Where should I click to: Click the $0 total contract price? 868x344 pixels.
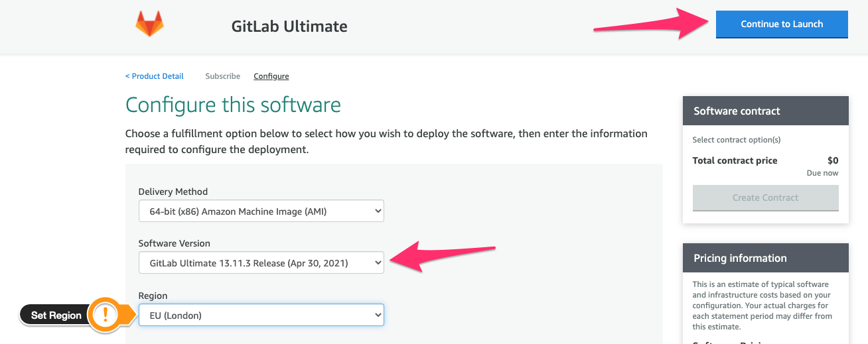coord(832,160)
